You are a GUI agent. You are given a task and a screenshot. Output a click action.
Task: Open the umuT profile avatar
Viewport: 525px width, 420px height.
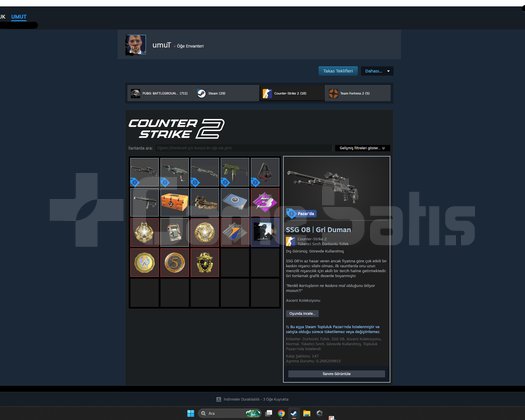[136, 45]
